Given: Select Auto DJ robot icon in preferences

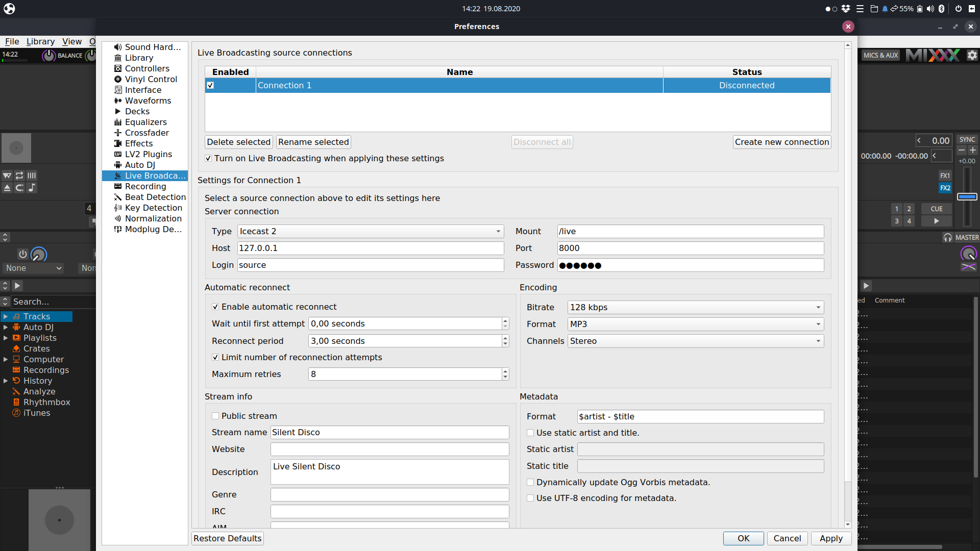Looking at the screenshot, I should [118, 165].
